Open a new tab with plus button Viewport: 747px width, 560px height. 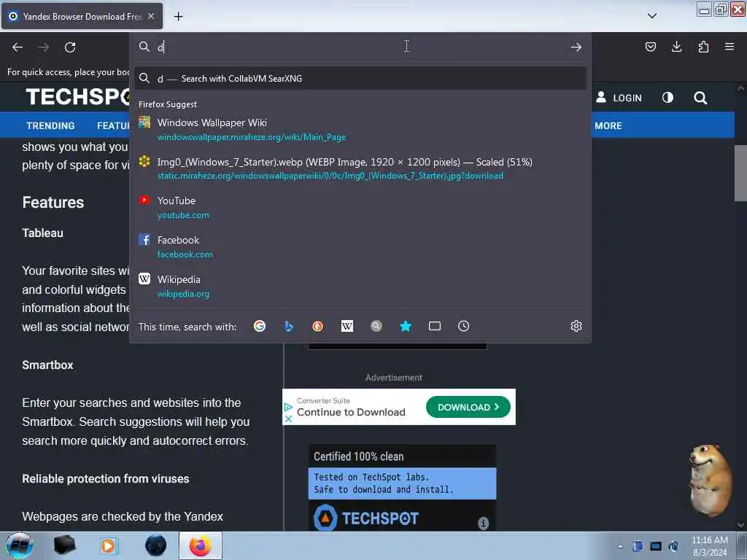(178, 17)
